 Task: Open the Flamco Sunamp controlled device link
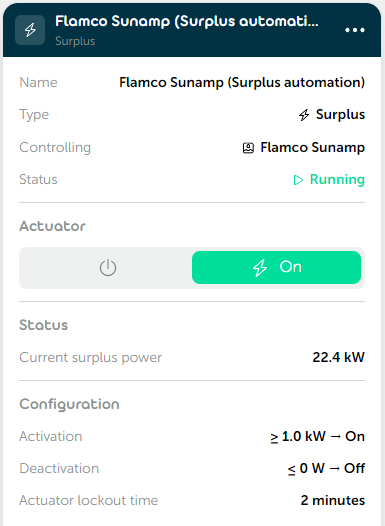(x=312, y=148)
